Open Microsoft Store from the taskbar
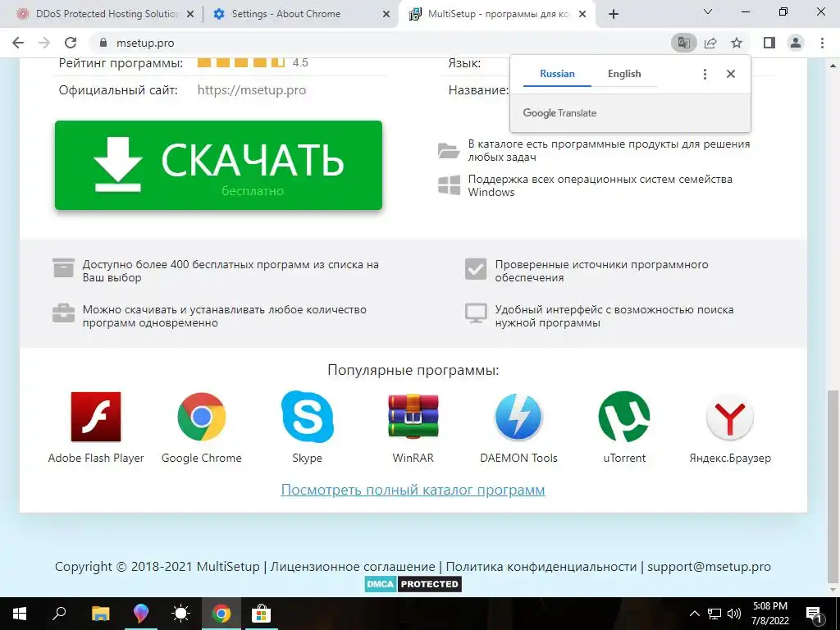Image resolution: width=840 pixels, height=630 pixels. tap(262, 614)
